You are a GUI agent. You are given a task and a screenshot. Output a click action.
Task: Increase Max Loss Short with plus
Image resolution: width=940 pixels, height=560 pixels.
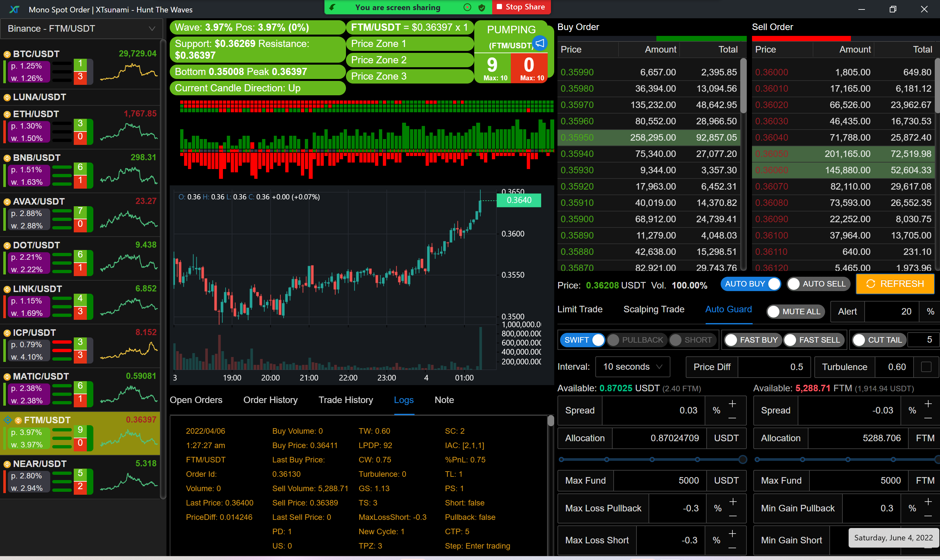pos(732,534)
